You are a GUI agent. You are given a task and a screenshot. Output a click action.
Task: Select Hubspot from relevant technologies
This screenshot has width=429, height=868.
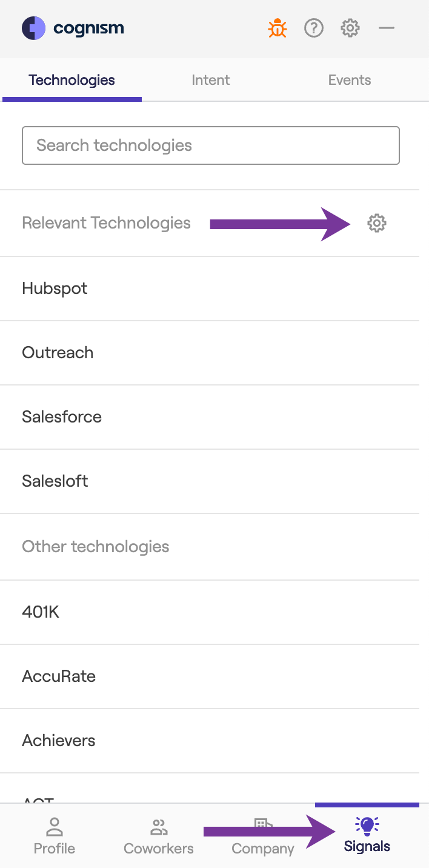55,289
